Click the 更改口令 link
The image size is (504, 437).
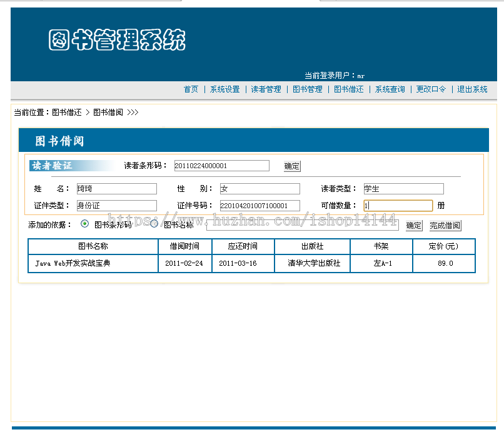[431, 89]
